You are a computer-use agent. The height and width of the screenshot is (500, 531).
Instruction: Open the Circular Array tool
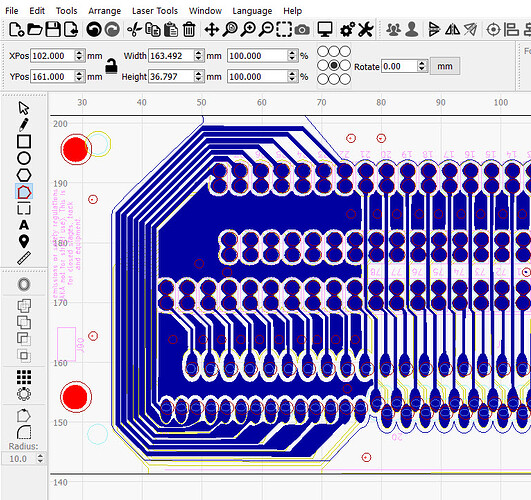[24, 394]
